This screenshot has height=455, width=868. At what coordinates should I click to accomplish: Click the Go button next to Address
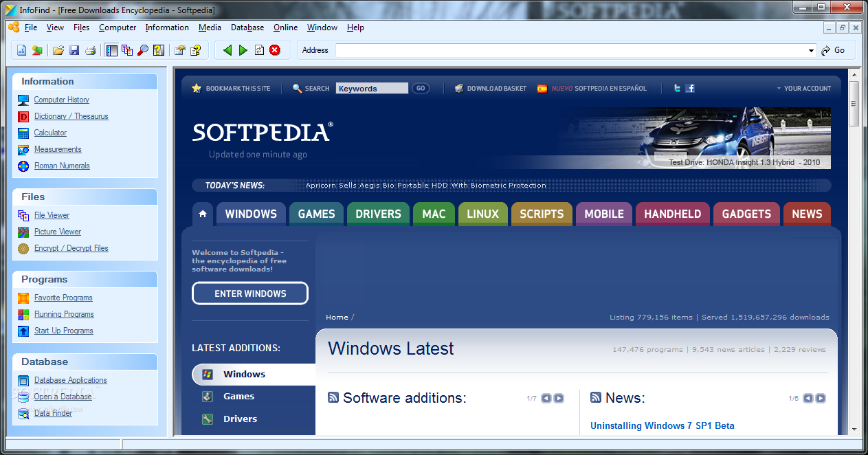tap(834, 50)
